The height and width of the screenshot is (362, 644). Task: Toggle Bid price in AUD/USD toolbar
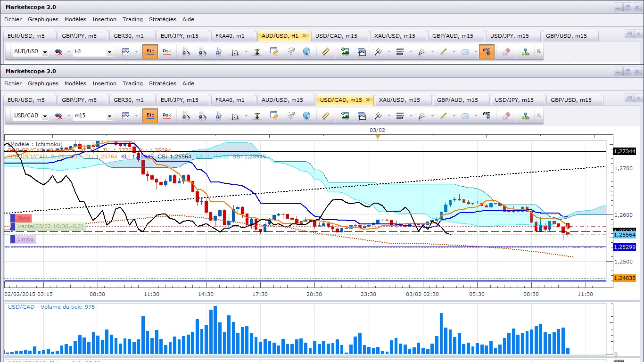pyautogui.click(x=150, y=51)
